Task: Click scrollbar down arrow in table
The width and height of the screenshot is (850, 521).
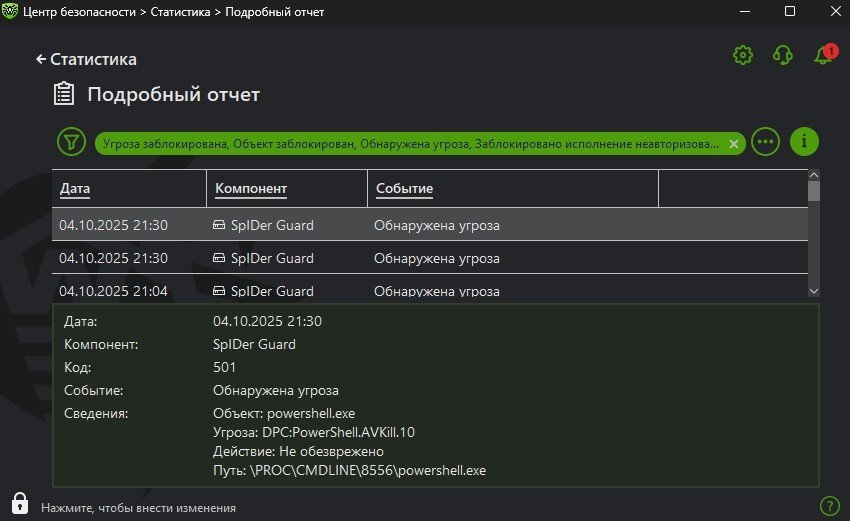Action: (814, 291)
